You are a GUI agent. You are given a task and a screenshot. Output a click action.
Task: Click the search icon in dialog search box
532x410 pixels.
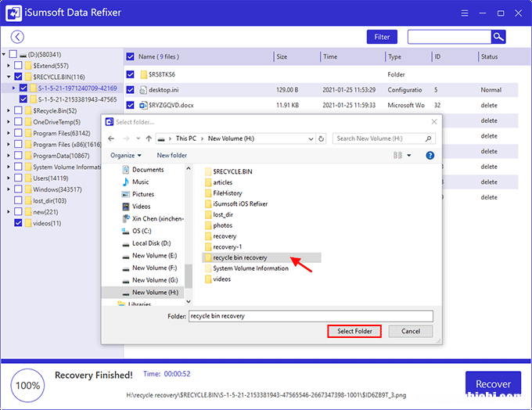428,138
